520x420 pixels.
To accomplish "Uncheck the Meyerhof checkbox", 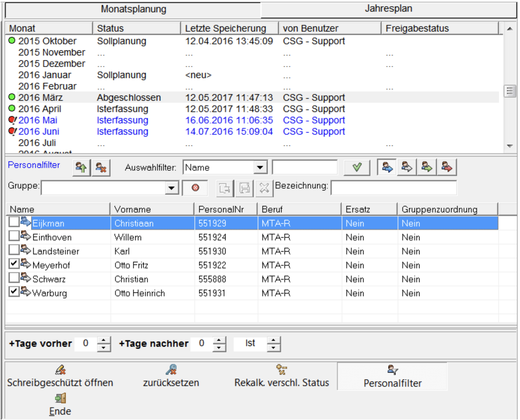I will (14, 264).
